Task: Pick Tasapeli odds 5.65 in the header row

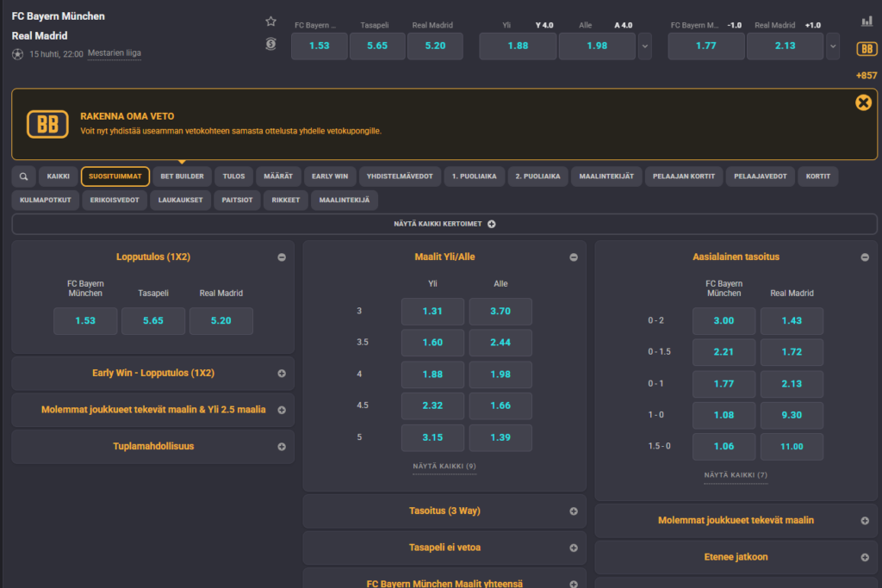Action: 377,46
